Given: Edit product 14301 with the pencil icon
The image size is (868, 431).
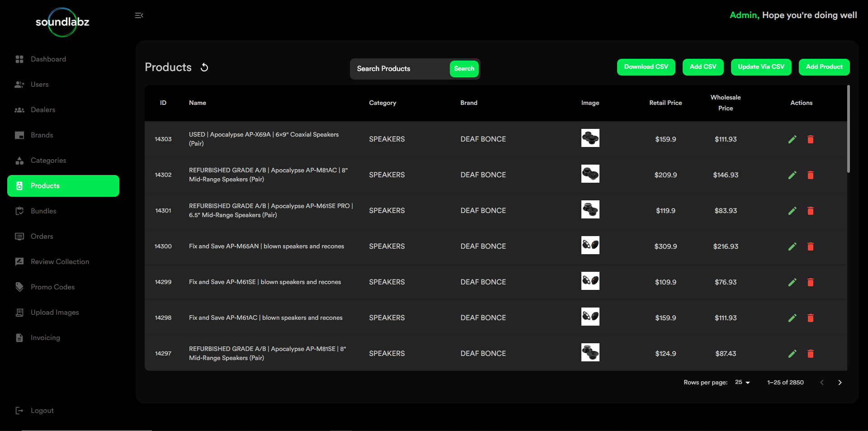Looking at the screenshot, I should [792, 211].
